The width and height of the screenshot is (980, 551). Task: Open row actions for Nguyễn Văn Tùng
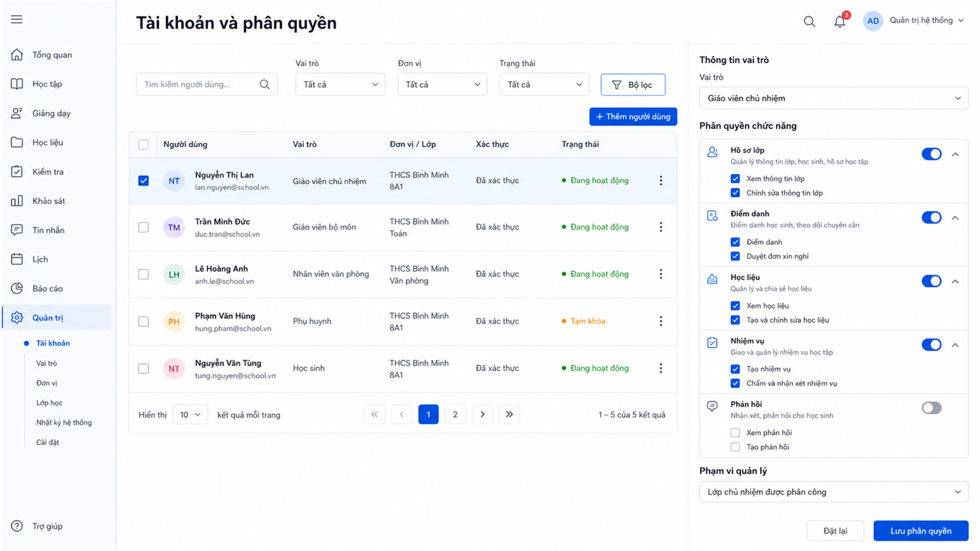661,369
